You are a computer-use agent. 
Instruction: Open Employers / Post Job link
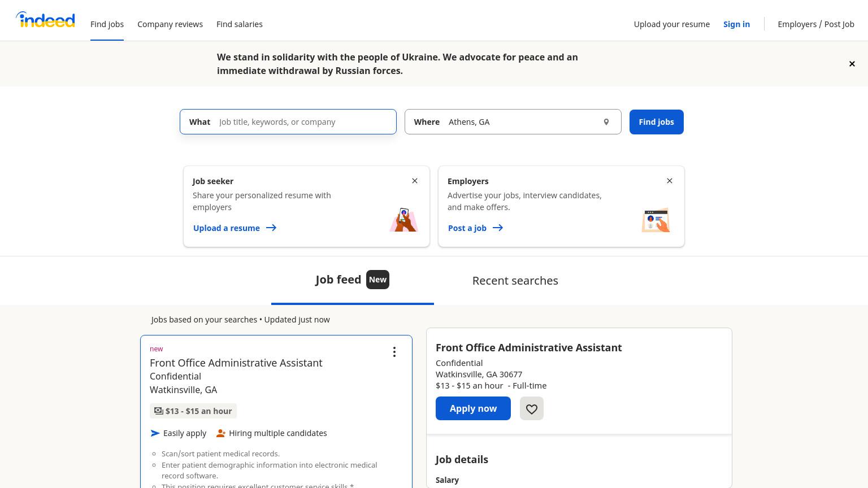(816, 24)
